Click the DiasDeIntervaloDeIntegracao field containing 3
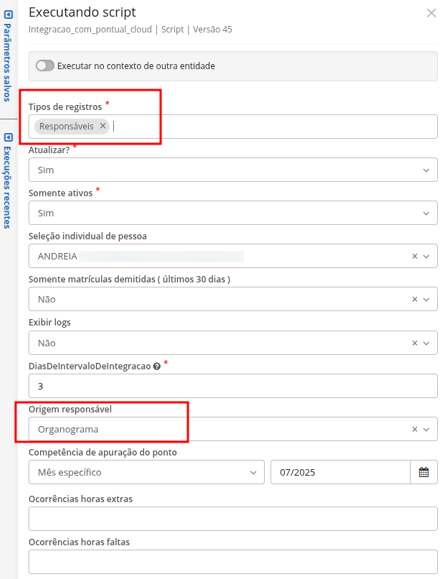Viewport: 444px width, 579px height. (233, 386)
